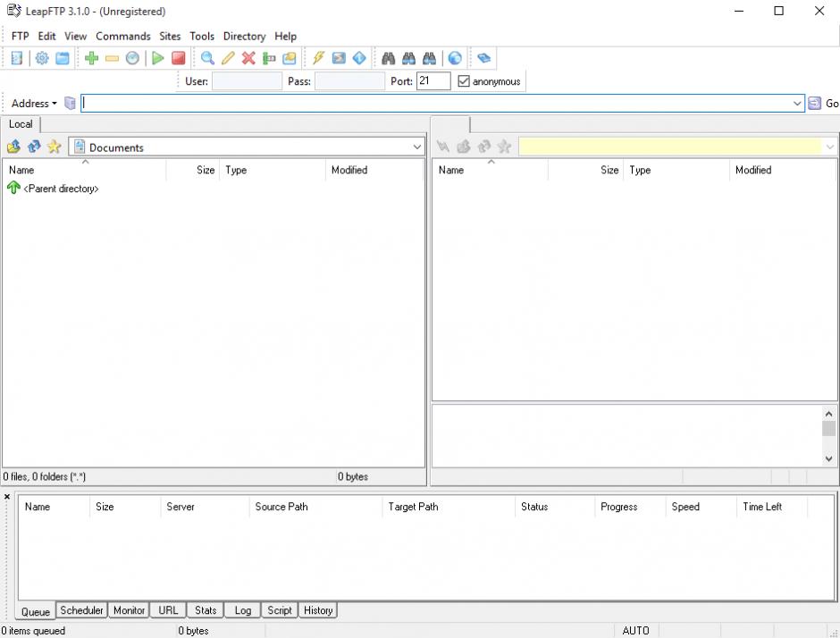This screenshot has height=638, width=840.
Task: Click the local favorites star icon
Action: [55, 147]
